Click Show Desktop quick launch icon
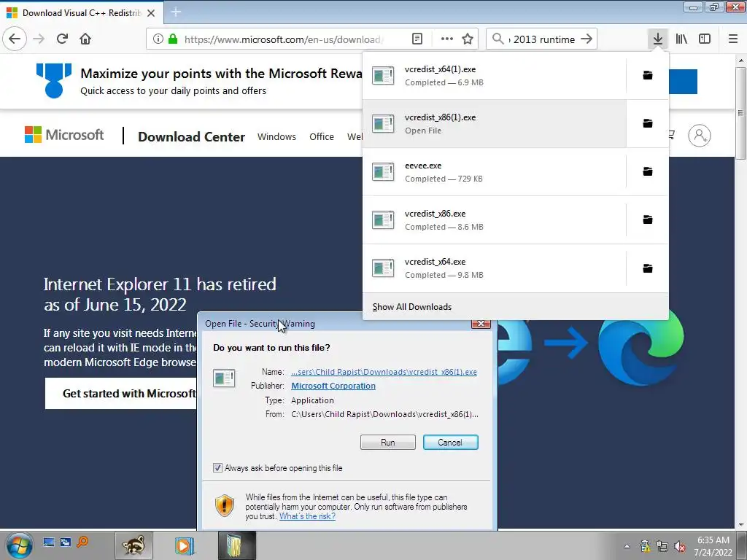 pos(48,542)
